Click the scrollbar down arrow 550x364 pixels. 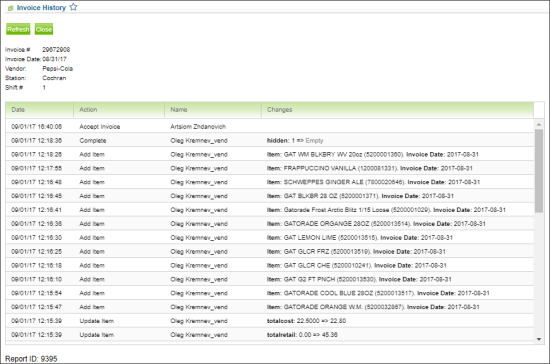[x=539, y=339]
